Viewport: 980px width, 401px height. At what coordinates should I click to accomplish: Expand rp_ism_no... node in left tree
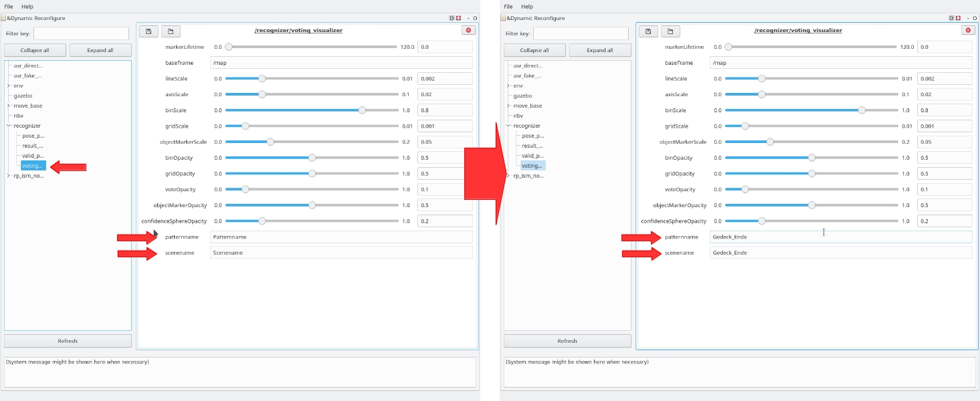pyautogui.click(x=9, y=176)
